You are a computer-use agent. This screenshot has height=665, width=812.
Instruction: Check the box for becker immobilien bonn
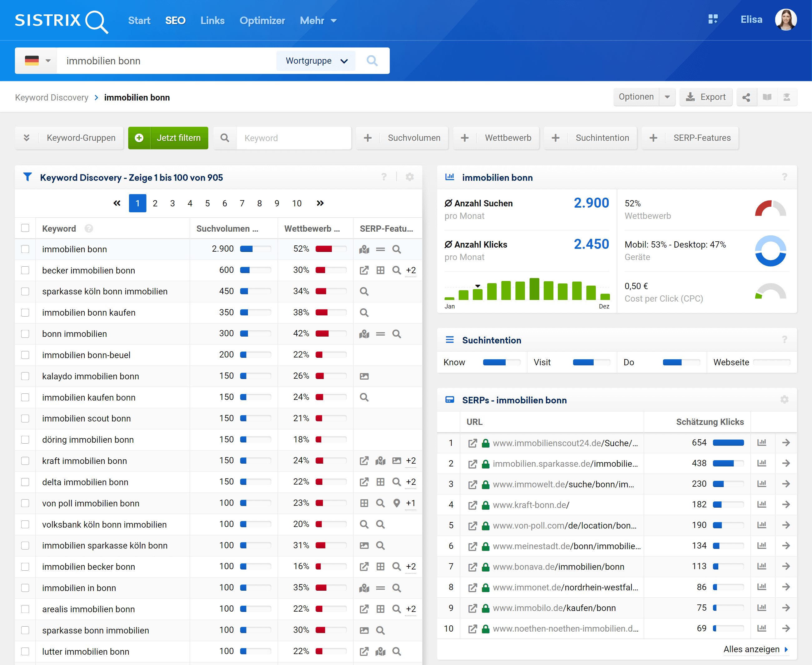coord(25,270)
